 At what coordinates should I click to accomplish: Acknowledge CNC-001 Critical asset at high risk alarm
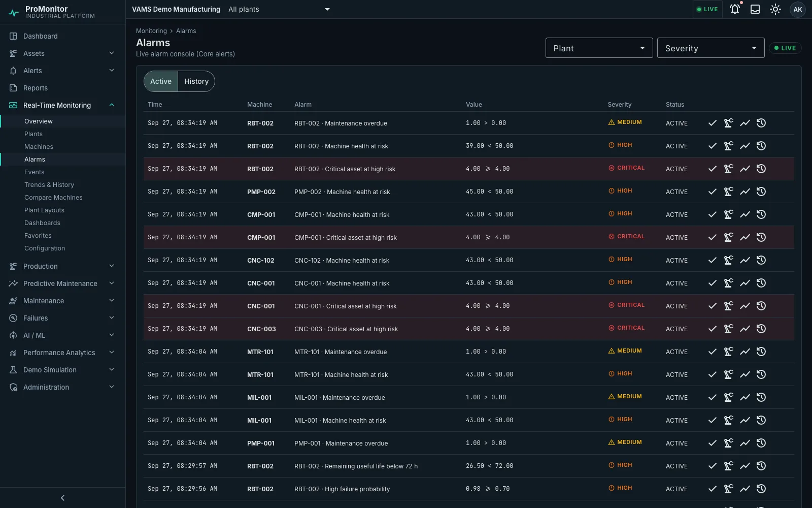pos(713,306)
